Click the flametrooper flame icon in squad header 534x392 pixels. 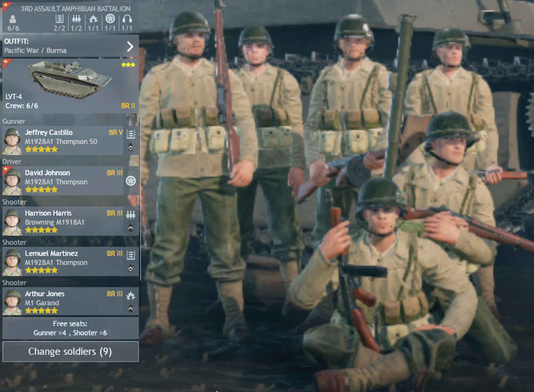point(93,19)
